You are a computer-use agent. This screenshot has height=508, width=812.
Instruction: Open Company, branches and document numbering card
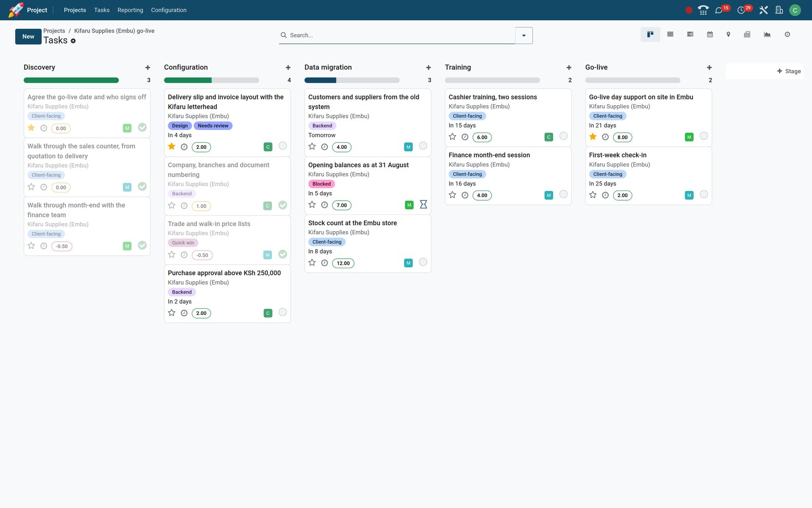coord(227,185)
